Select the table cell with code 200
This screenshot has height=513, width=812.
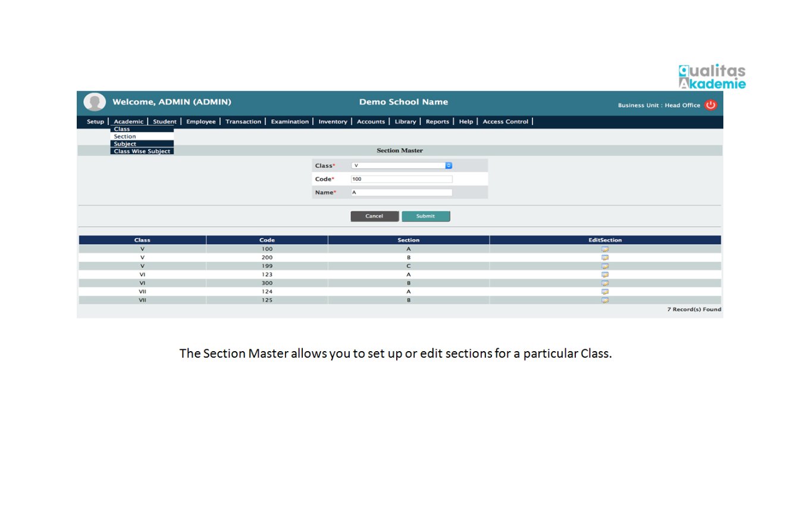pyautogui.click(x=267, y=258)
